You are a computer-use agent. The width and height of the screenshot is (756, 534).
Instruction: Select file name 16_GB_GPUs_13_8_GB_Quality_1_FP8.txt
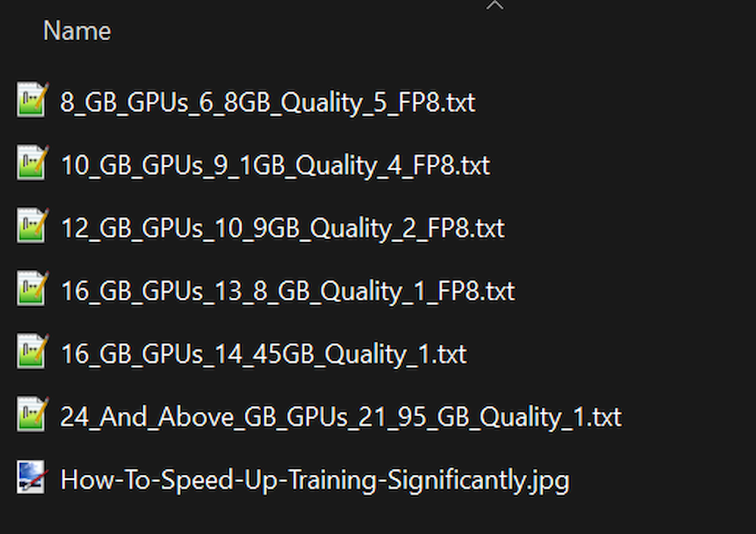coord(287,290)
